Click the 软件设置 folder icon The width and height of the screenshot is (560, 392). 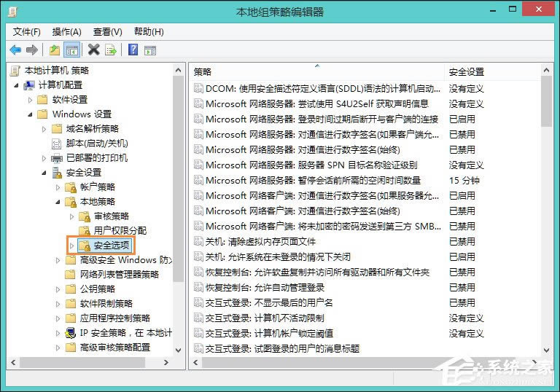coord(42,100)
